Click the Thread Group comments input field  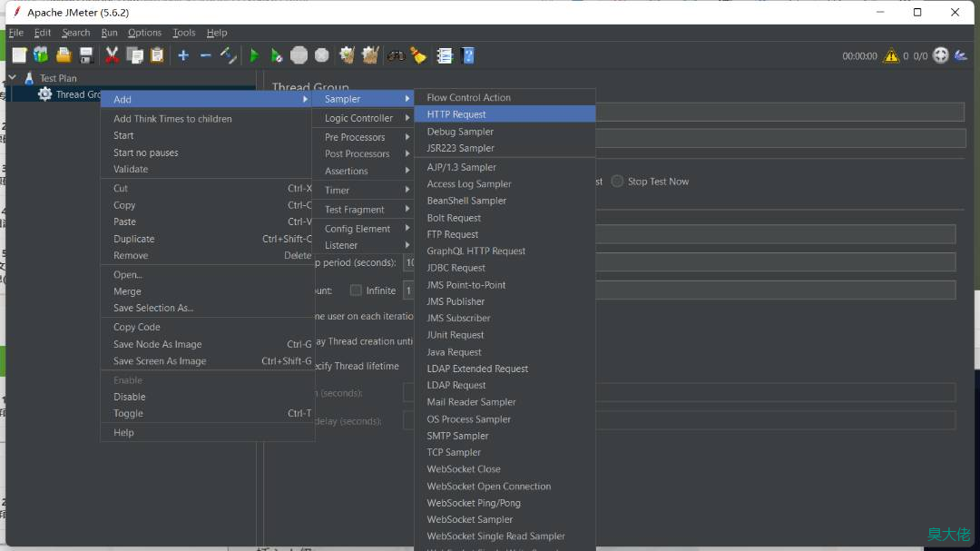(x=780, y=138)
